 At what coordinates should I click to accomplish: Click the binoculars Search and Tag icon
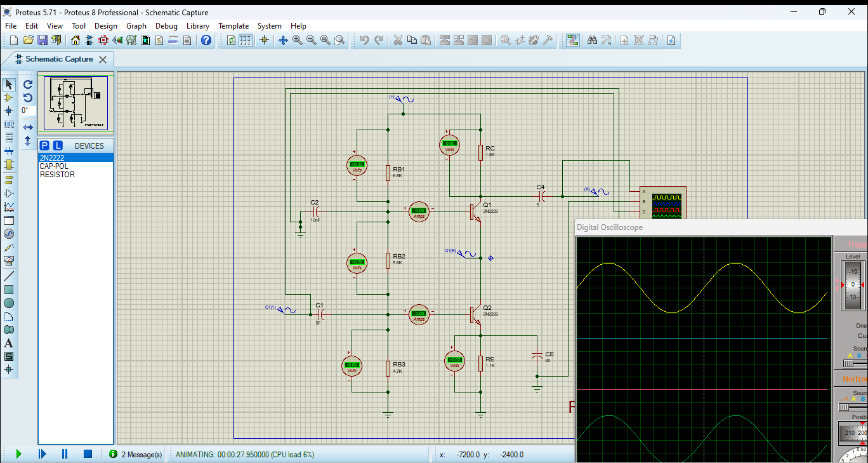click(x=592, y=40)
